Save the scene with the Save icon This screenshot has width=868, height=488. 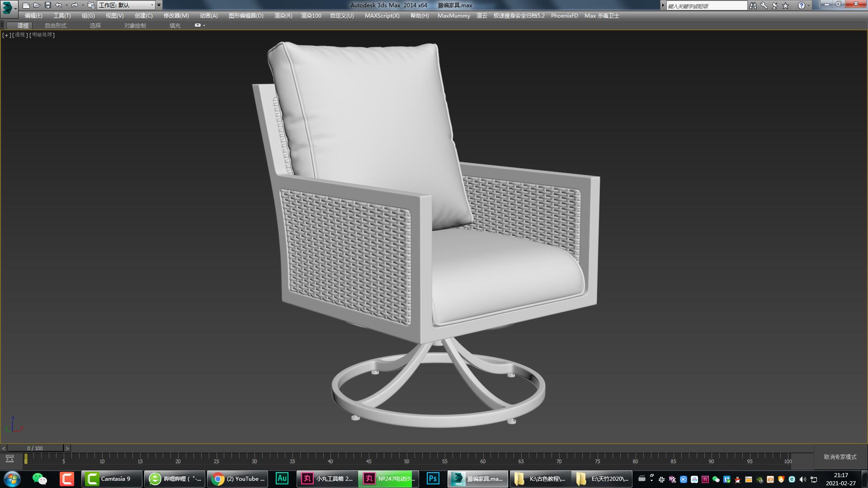(x=47, y=5)
